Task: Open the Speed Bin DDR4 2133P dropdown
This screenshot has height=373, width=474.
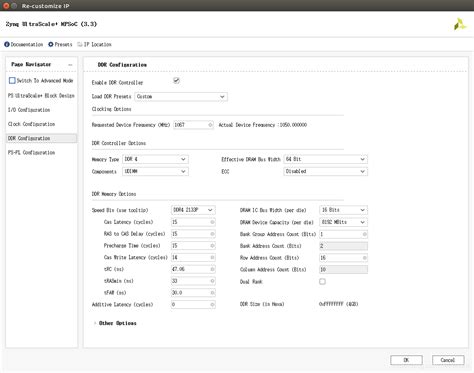Action: coord(193,210)
